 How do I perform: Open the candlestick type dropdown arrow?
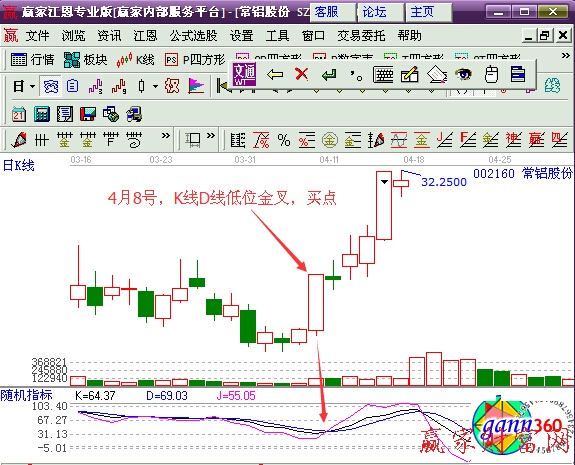coord(155,87)
